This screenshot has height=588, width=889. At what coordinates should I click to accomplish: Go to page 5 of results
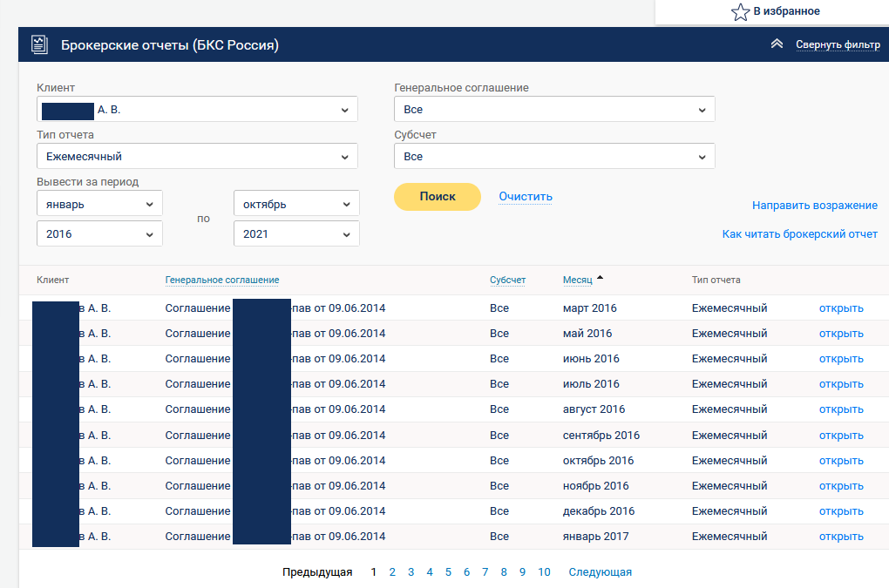pyautogui.click(x=448, y=572)
